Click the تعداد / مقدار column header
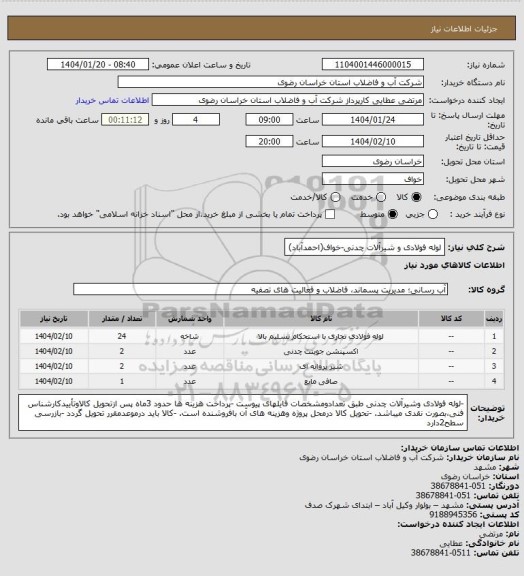524x576 pixels. (x=122, y=319)
